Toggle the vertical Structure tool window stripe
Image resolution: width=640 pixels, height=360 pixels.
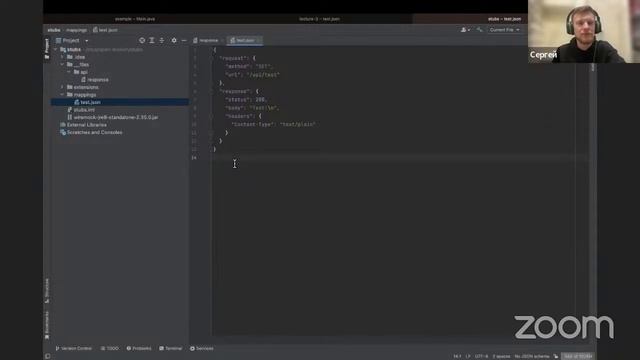point(47,291)
